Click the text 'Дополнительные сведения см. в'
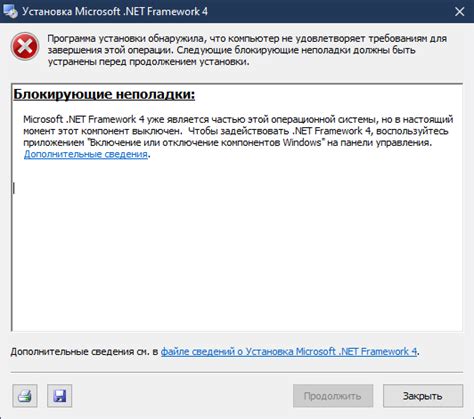This screenshot has width=474, height=419. coord(84,351)
